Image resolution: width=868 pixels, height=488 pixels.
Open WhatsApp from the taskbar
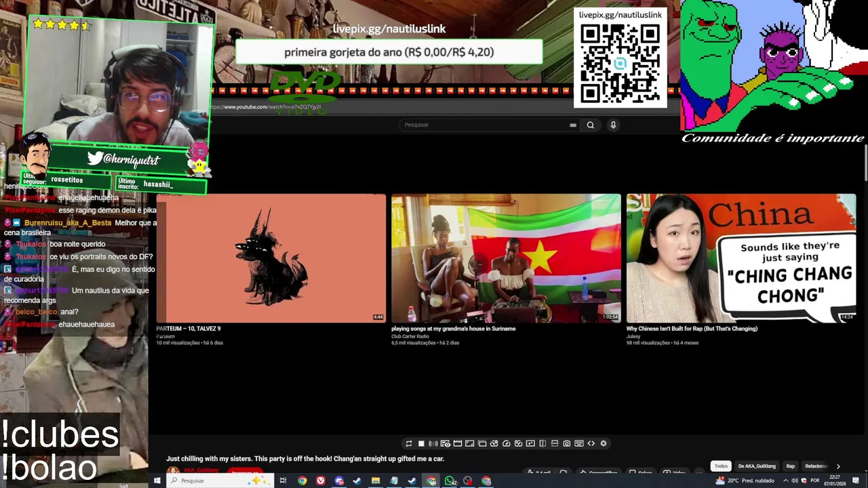pyautogui.click(x=450, y=481)
